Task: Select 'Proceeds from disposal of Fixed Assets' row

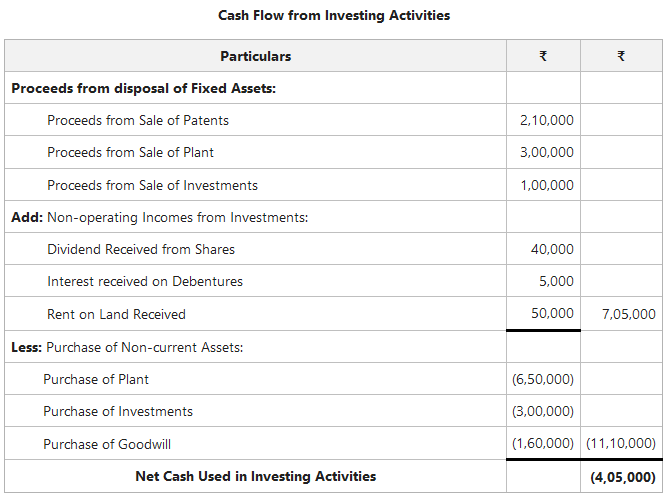Action: pyautogui.click(x=143, y=88)
